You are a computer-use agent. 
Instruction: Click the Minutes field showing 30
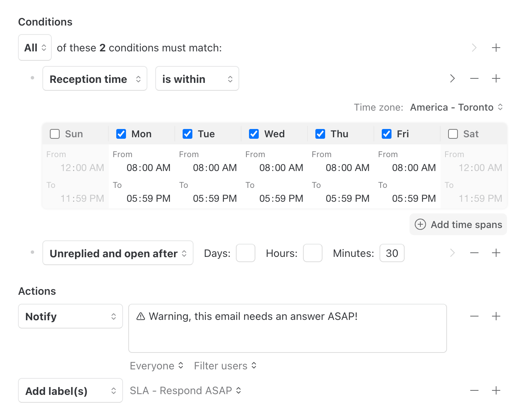tap(391, 253)
